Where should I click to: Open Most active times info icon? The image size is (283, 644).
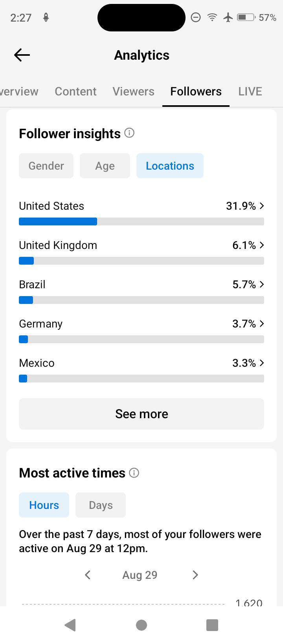coord(134,473)
